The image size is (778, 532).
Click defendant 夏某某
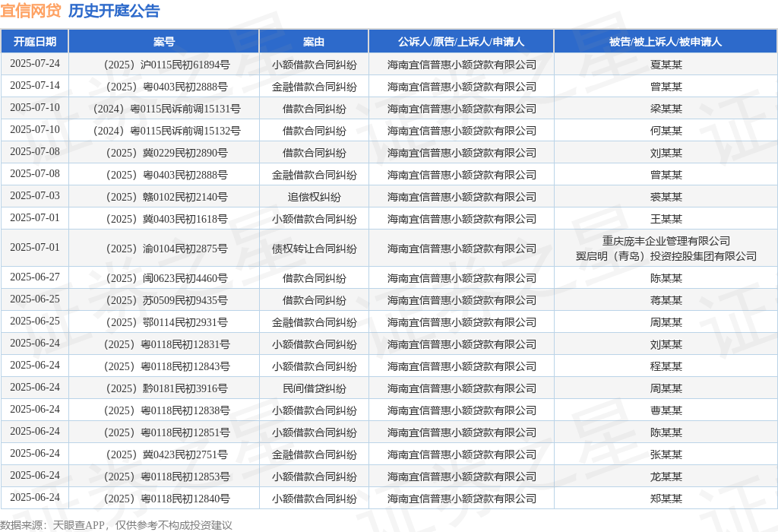click(x=666, y=65)
